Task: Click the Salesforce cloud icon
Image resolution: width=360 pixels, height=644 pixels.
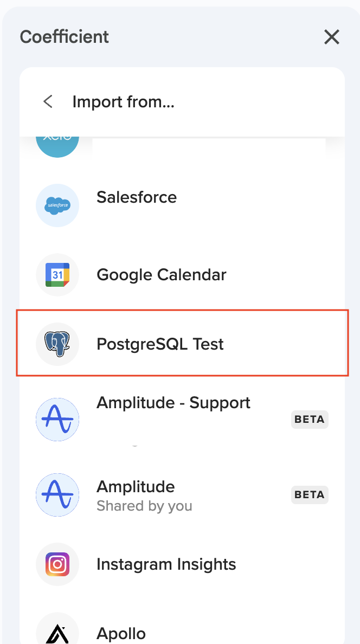Action: 57,205
